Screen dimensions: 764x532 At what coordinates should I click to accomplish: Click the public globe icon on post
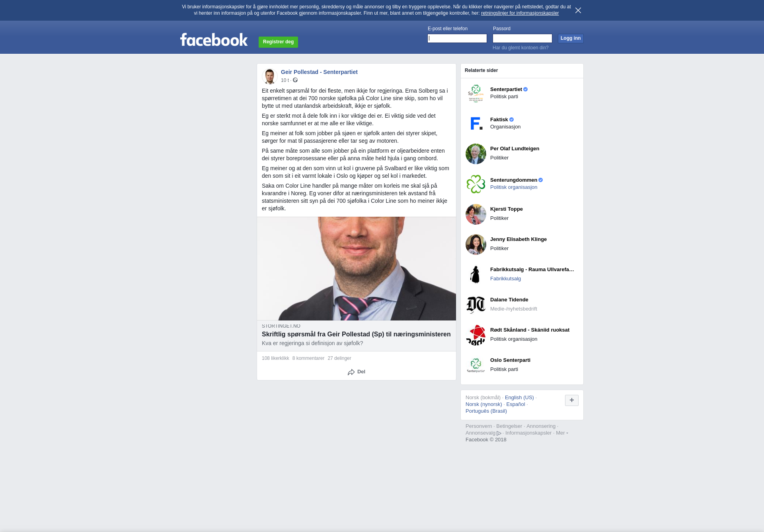pyautogui.click(x=295, y=80)
